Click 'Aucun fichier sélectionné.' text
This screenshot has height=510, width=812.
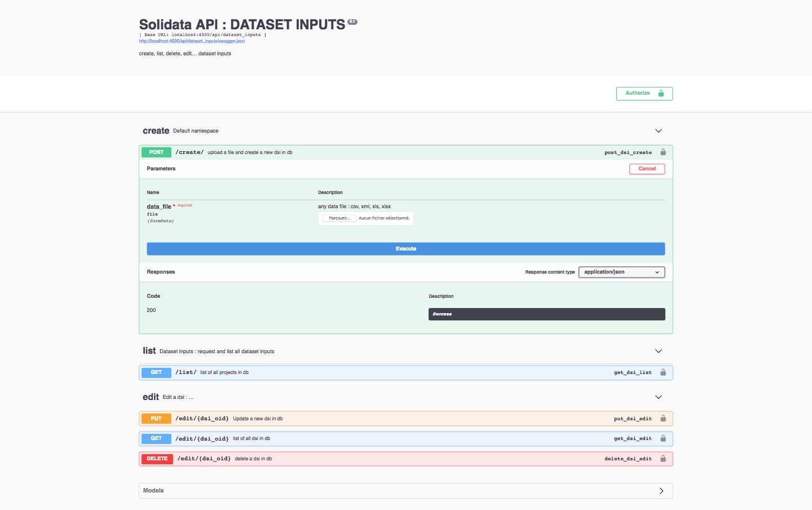pos(384,218)
